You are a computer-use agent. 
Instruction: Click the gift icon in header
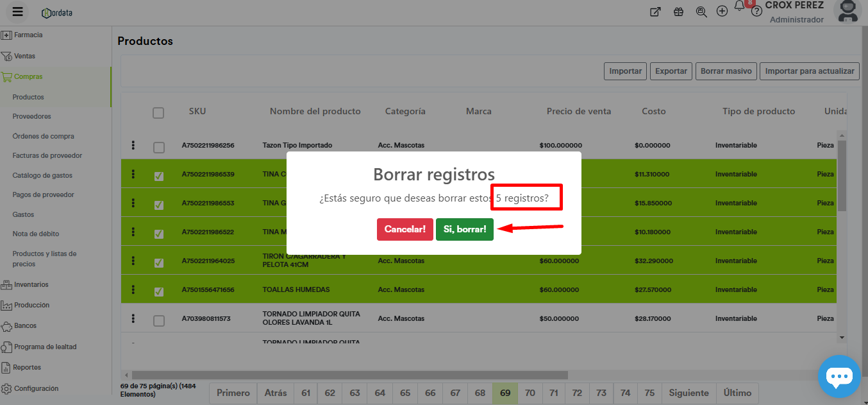click(x=678, y=12)
